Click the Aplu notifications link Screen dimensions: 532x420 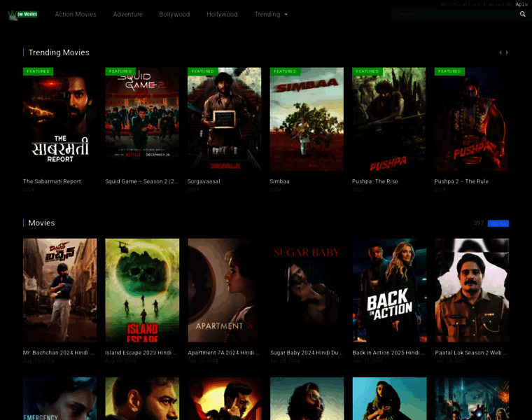click(x=521, y=4)
